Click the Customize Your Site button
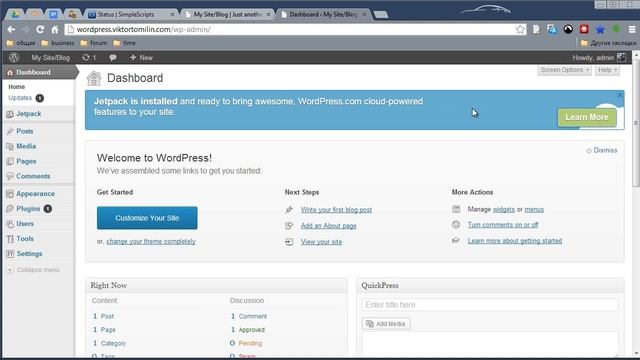The height and width of the screenshot is (360, 640). click(147, 218)
